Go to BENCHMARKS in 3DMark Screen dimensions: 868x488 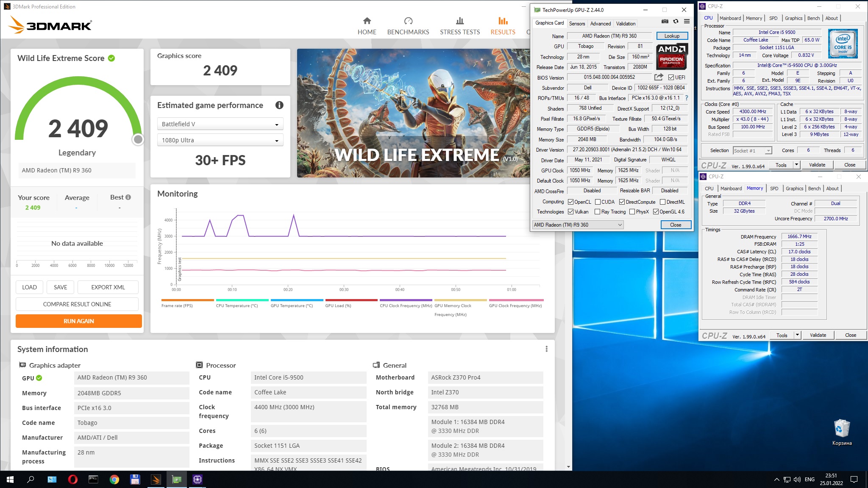click(408, 26)
